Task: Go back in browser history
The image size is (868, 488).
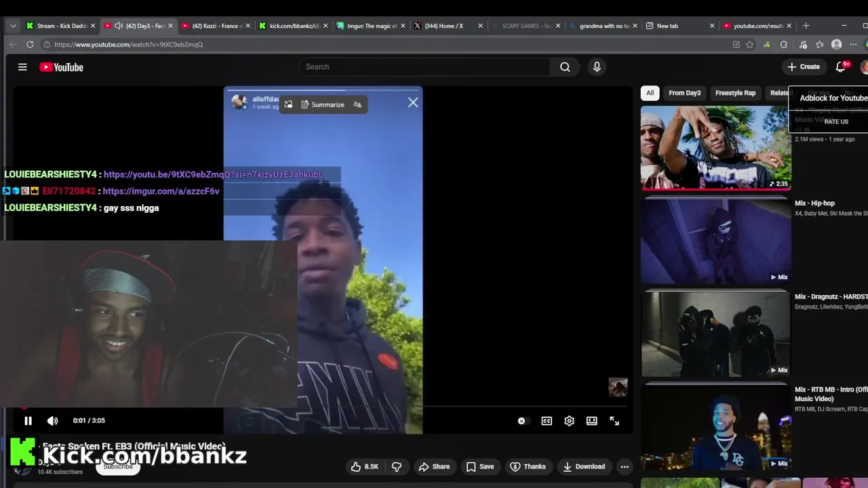Action: 12,45
